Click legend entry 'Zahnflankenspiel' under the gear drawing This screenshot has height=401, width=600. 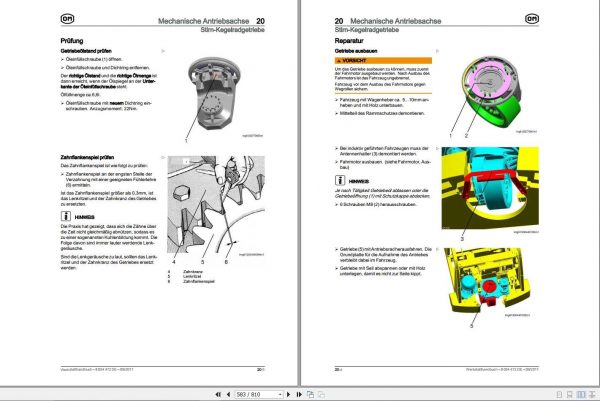[x=199, y=281]
